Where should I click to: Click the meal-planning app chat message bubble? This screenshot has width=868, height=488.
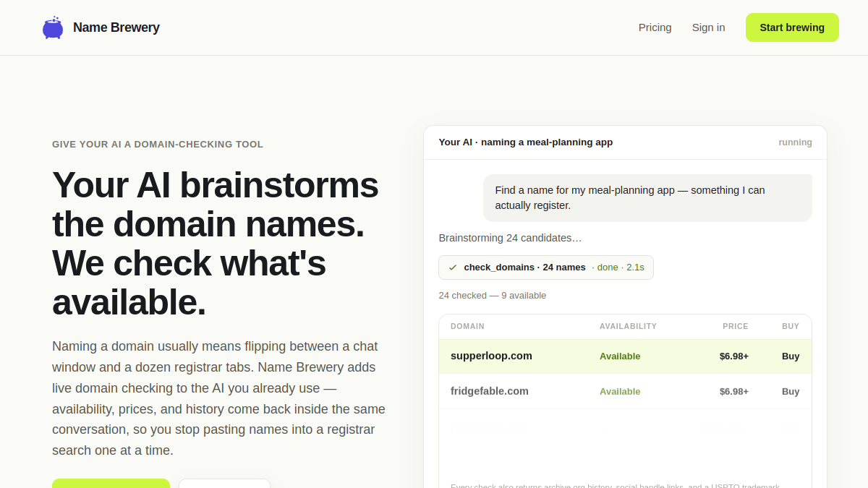(647, 198)
